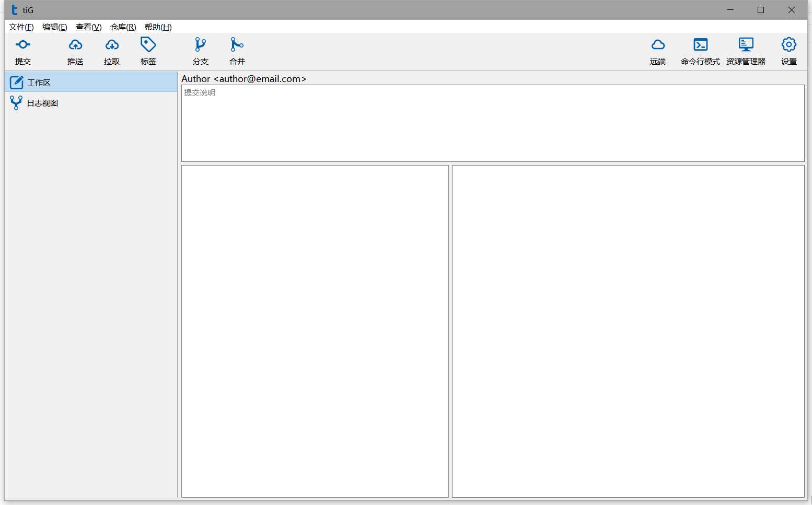This screenshot has width=812, height=505.
Task: Select 工作区 in the sidebar
Action: pos(91,82)
